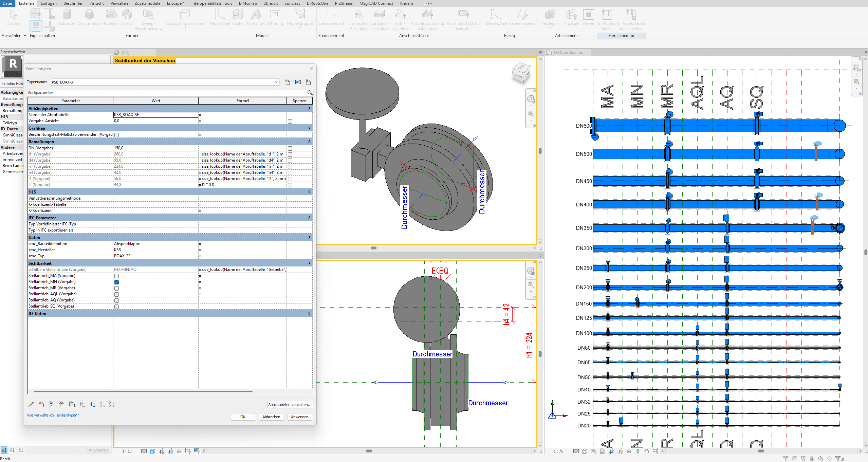Click the Suchparameter search field

(167, 93)
